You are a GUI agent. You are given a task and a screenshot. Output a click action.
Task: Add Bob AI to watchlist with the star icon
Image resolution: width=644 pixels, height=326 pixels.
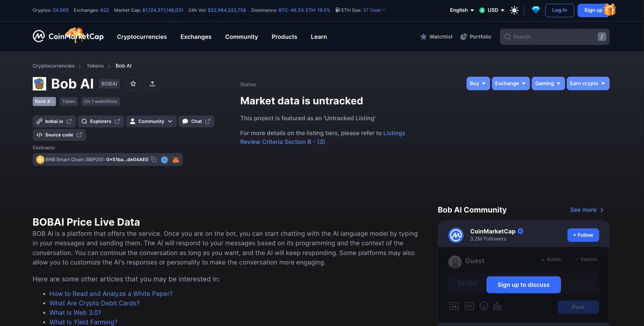(133, 84)
